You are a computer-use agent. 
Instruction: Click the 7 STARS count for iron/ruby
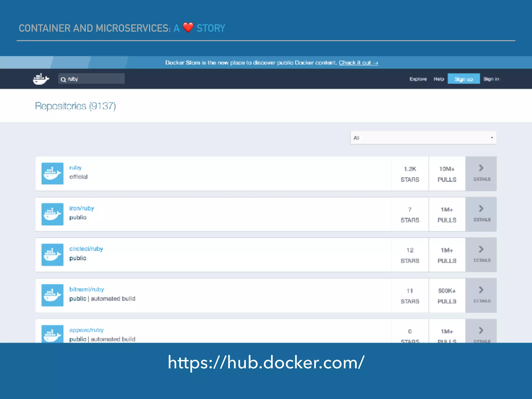(410, 214)
